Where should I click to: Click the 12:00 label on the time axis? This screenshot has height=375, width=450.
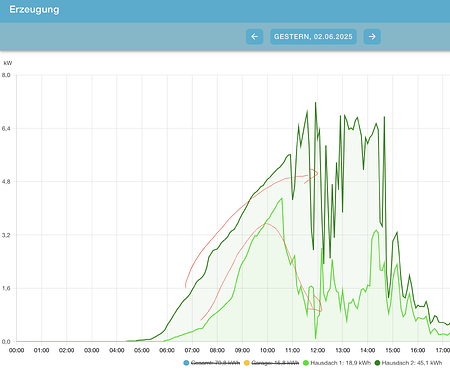(x=317, y=350)
